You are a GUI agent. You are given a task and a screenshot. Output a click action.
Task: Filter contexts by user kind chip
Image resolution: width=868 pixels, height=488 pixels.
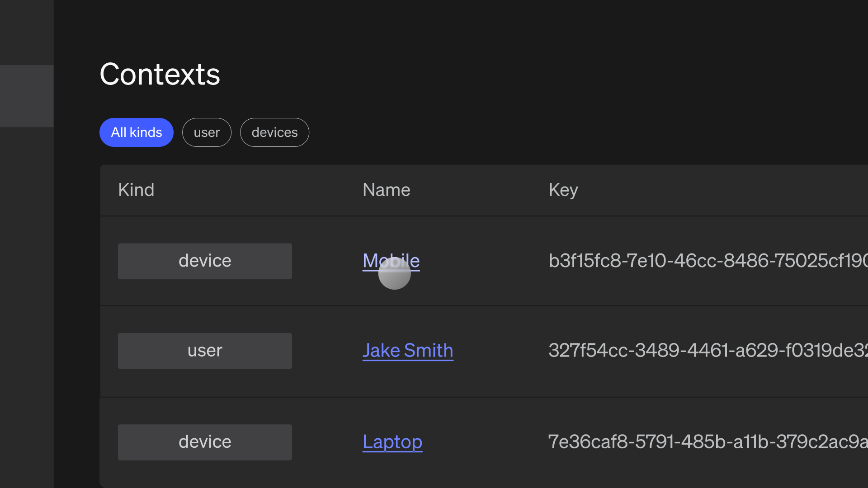[x=207, y=132]
